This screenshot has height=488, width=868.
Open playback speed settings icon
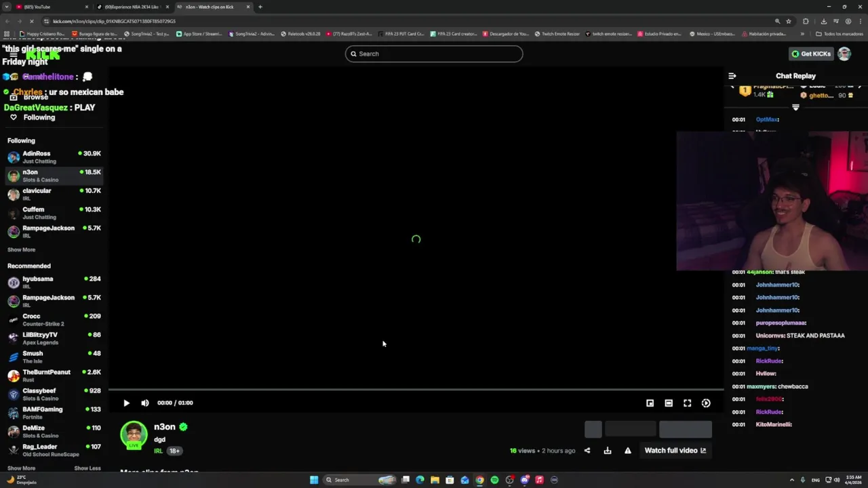tap(706, 403)
